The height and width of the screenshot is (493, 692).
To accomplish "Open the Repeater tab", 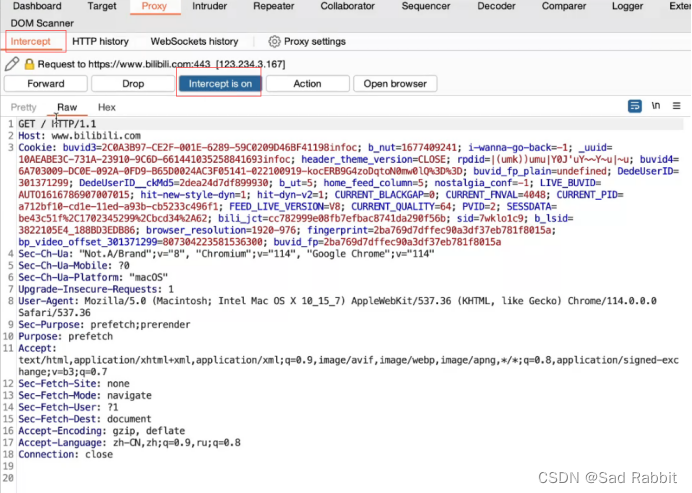I will click(274, 6).
